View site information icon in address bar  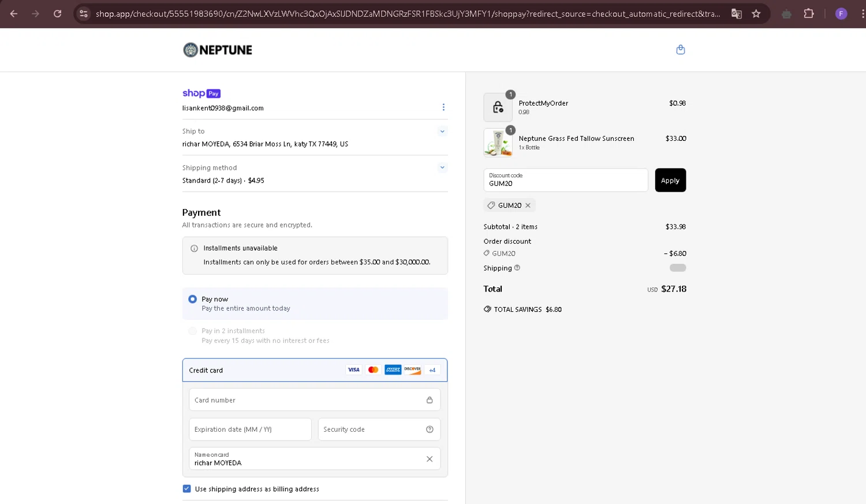[84, 14]
